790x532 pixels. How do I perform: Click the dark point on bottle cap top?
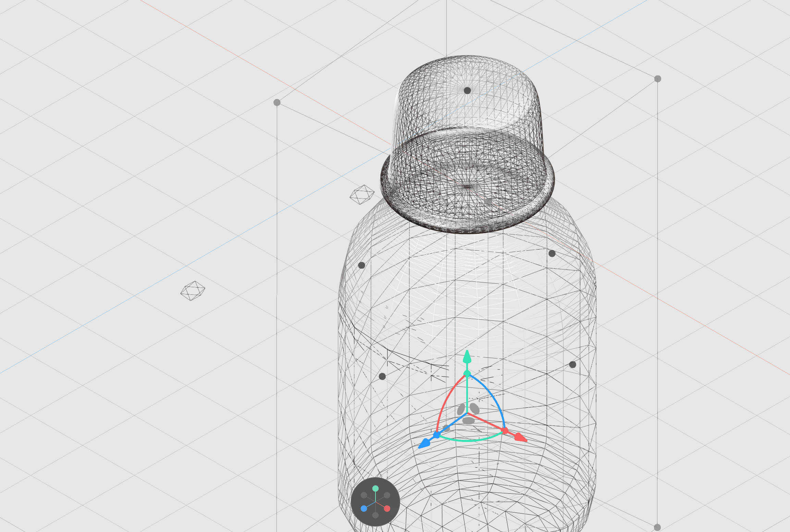point(467,90)
